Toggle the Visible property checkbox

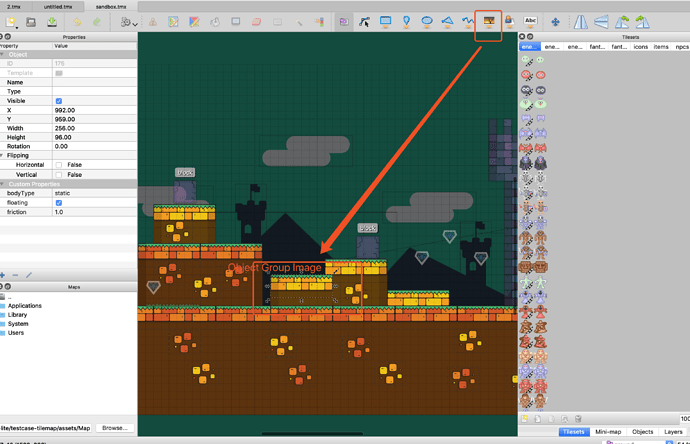[59, 101]
